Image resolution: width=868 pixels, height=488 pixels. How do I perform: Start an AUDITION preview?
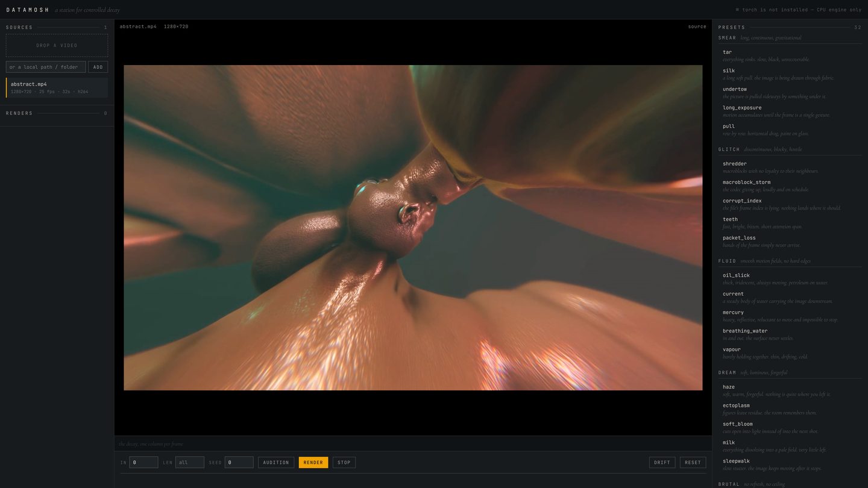point(276,462)
